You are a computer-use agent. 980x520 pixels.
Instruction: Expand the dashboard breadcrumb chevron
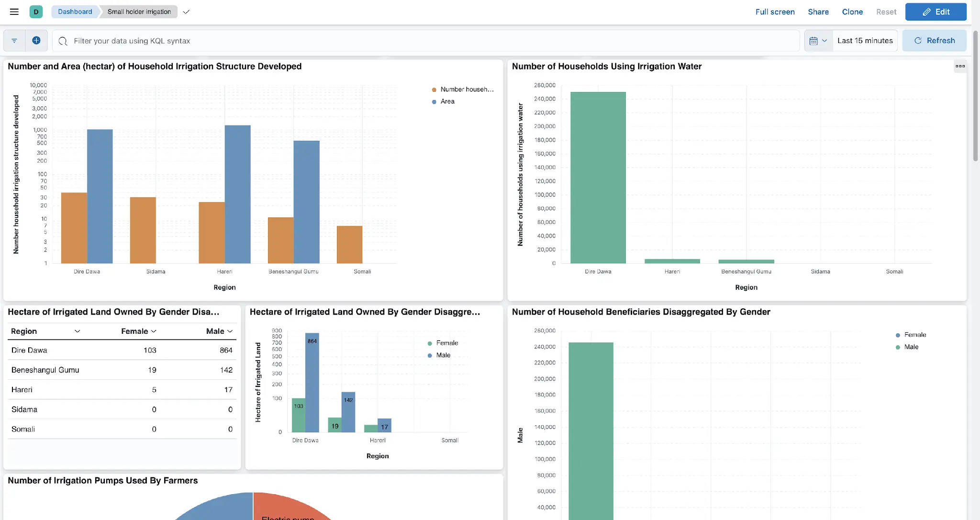click(186, 12)
